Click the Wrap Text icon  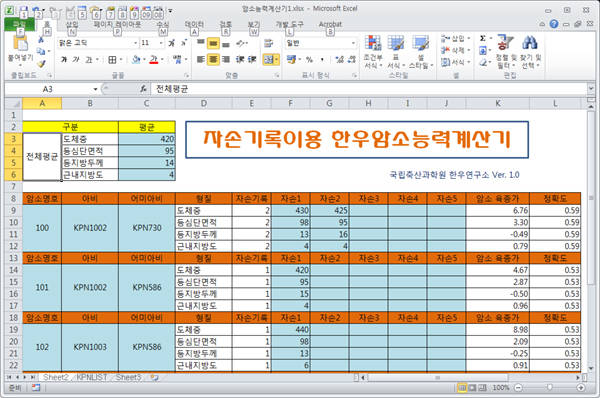click(x=268, y=43)
